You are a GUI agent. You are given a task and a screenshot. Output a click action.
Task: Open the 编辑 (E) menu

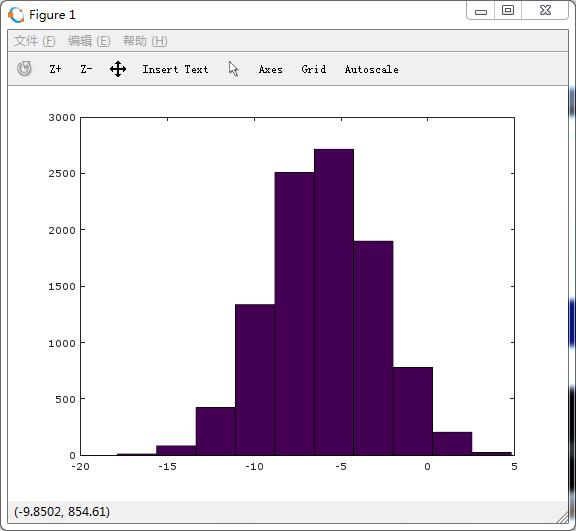point(89,41)
